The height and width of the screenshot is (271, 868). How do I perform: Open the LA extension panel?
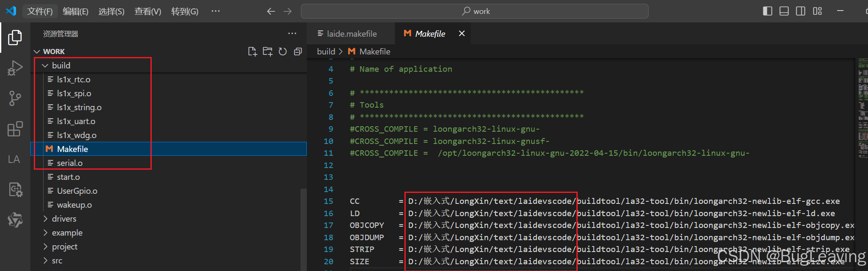point(14,159)
